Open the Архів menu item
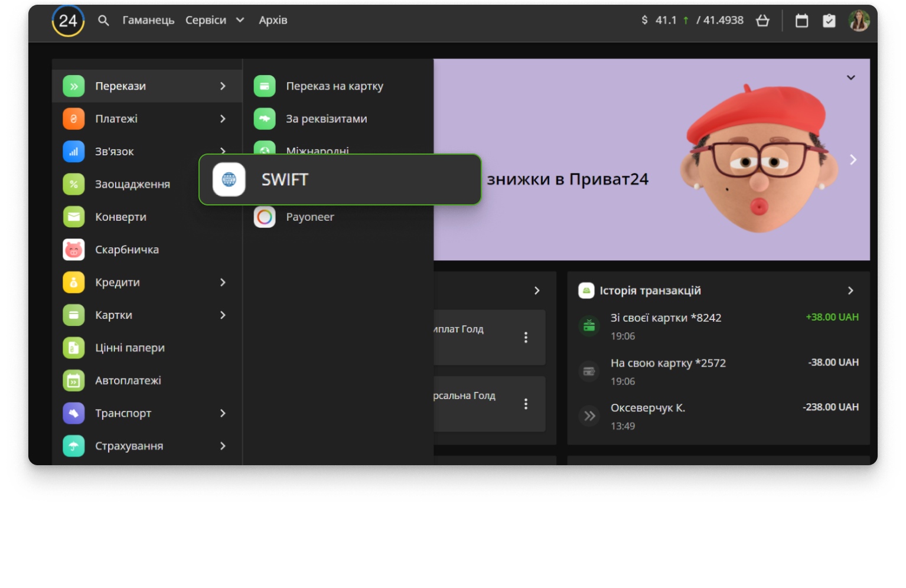The height and width of the screenshot is (588, 906). click(273, 20)
